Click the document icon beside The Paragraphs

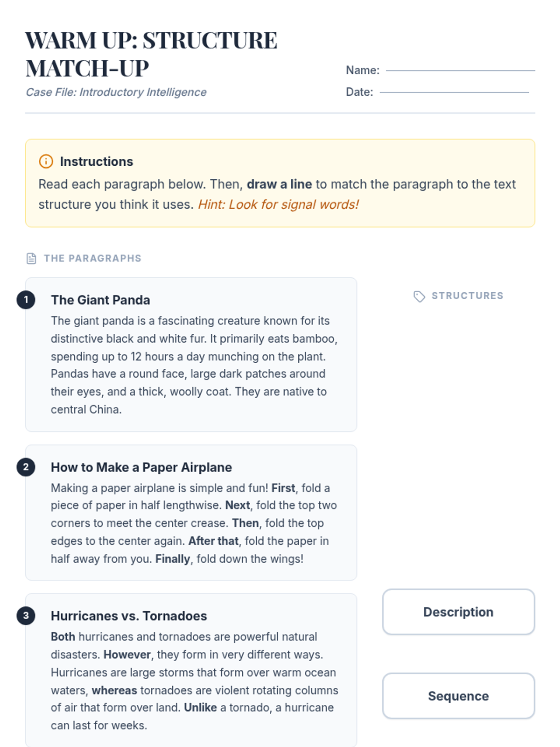[x=31, y=259]
